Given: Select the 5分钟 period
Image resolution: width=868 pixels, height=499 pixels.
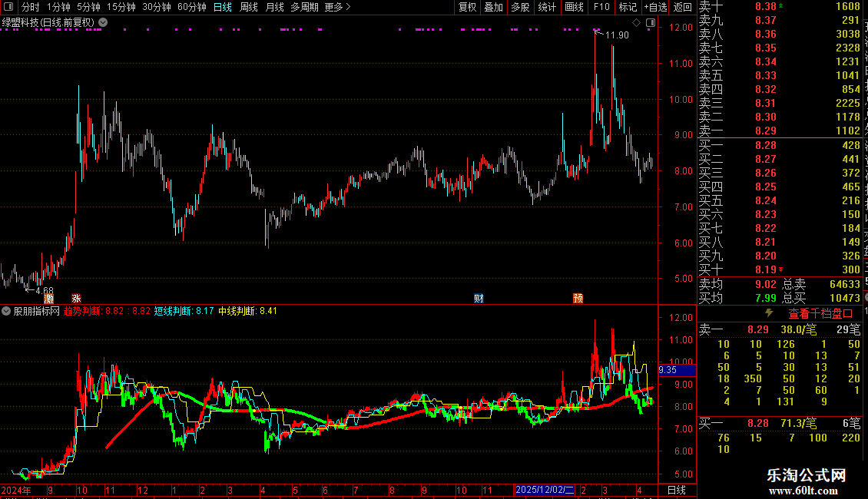Looking at the screenshot, I should 88,7.
